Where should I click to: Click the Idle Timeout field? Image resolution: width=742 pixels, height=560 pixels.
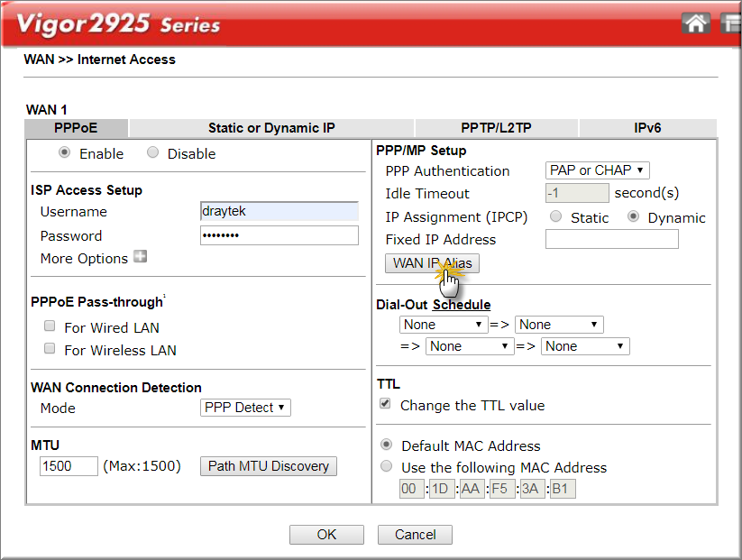(x=577, y=193)
